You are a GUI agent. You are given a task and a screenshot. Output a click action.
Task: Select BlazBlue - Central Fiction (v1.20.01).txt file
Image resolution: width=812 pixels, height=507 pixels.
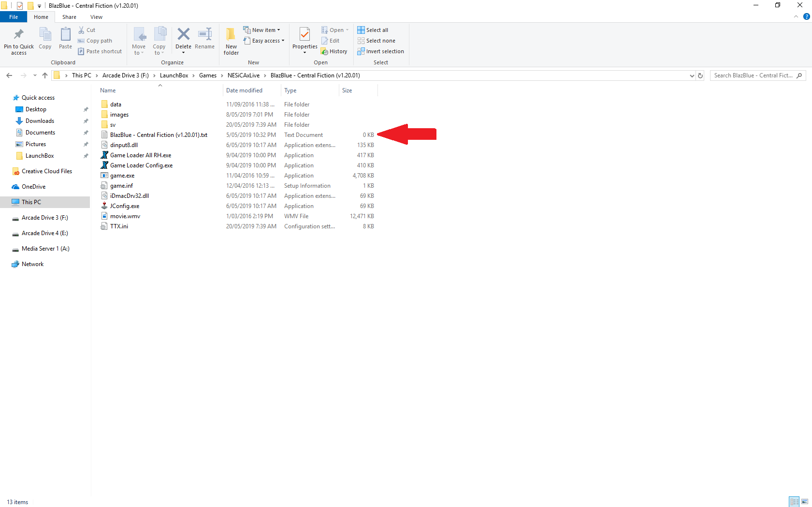click(x=159, y=135)
